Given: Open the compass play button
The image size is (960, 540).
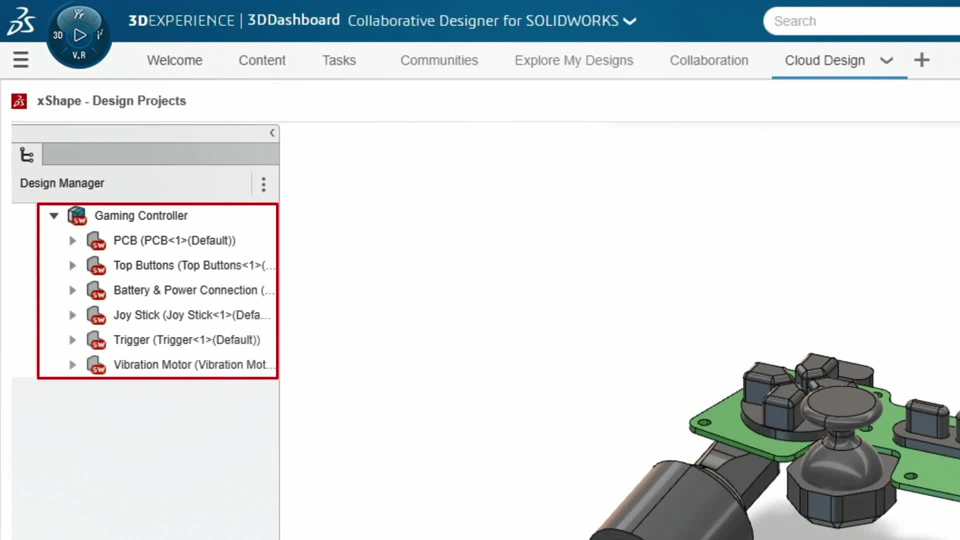Looking at the screenshot, I should point(80,35).
